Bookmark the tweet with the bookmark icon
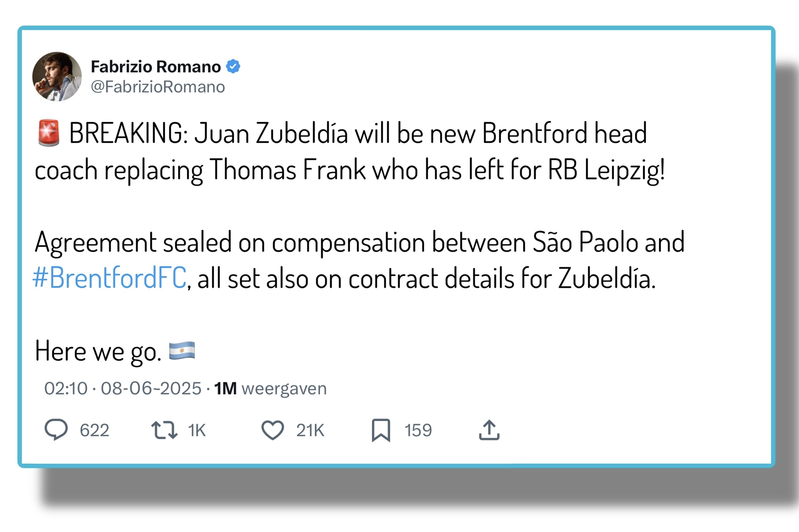The image size is (799, 532). 381,430
